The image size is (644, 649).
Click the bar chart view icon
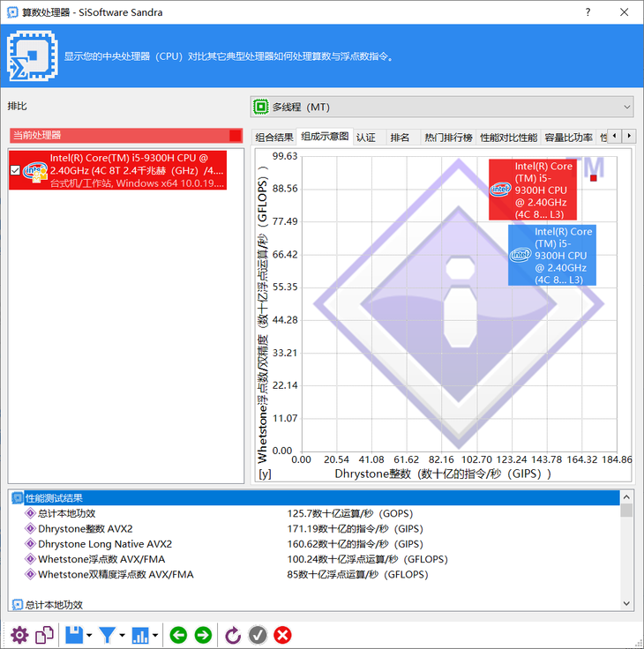coord(140,635)
